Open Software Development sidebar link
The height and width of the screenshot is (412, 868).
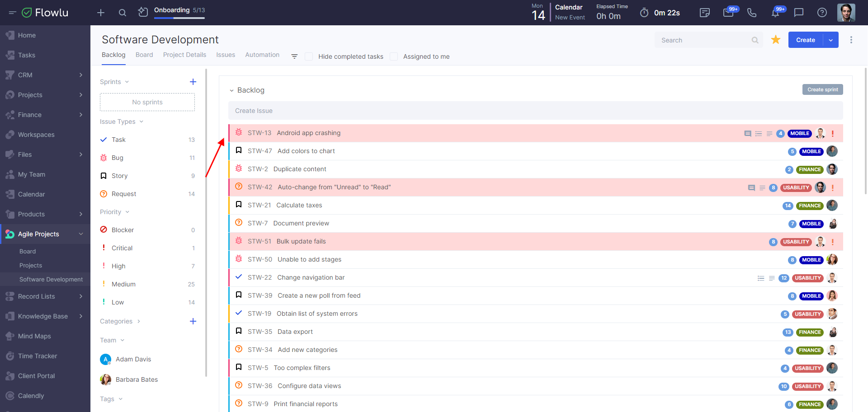click(x=51, y=279)
